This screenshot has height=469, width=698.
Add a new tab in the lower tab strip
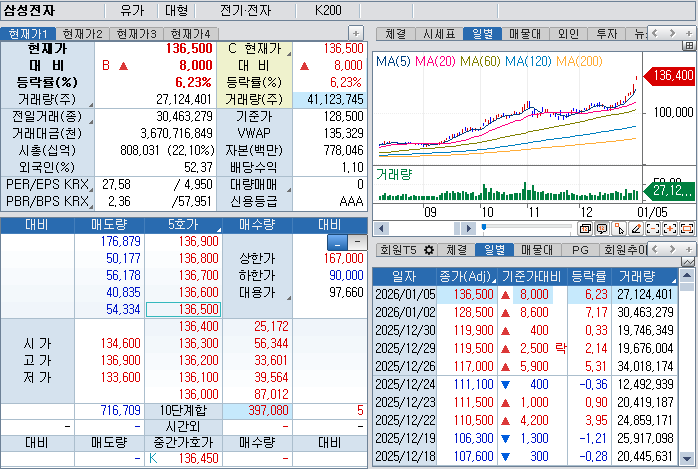[689, 249]
